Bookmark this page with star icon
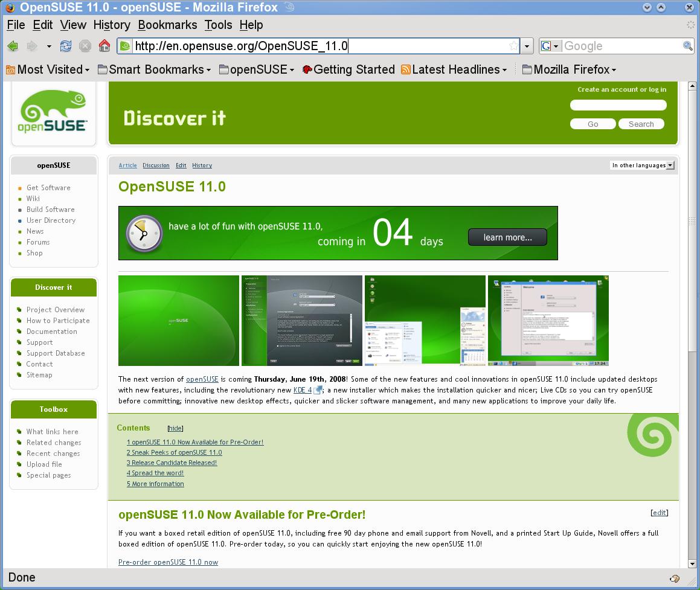 coord(513,46)
